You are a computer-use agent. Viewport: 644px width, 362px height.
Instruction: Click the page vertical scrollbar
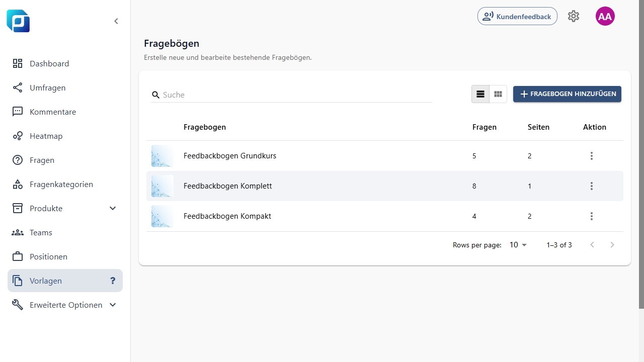[641, 154]
